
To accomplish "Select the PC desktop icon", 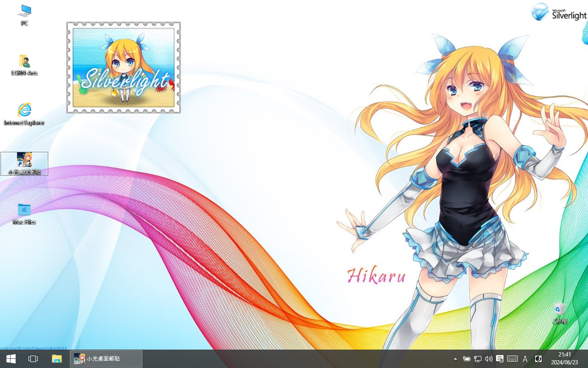I will (x=24, y=15).
